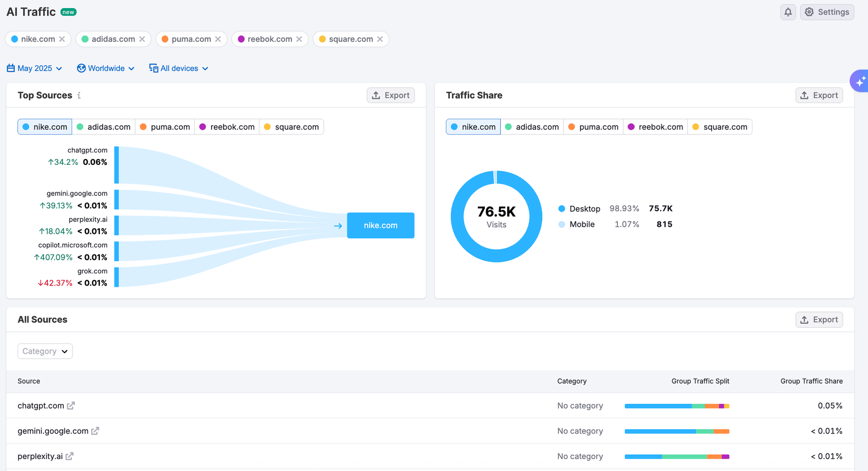
Task: Click the Category column header
Action: pos(572,381)
